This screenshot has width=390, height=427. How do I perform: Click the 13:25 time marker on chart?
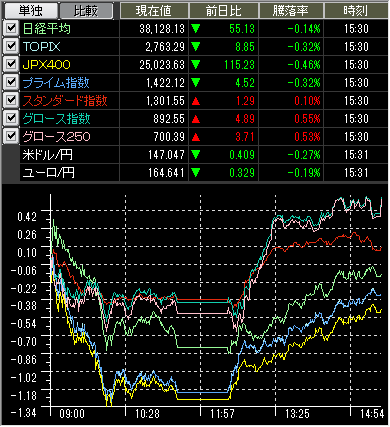[297, 414]
